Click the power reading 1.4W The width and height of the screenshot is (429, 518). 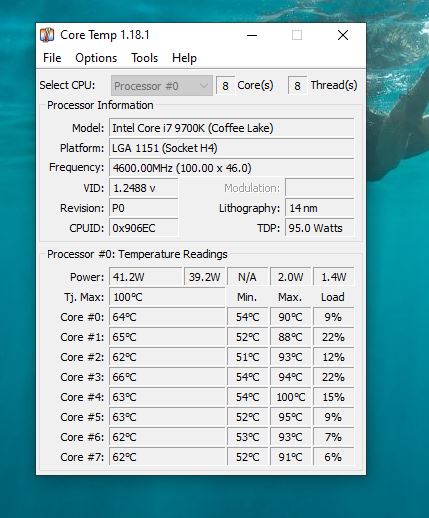coord(333,277)
